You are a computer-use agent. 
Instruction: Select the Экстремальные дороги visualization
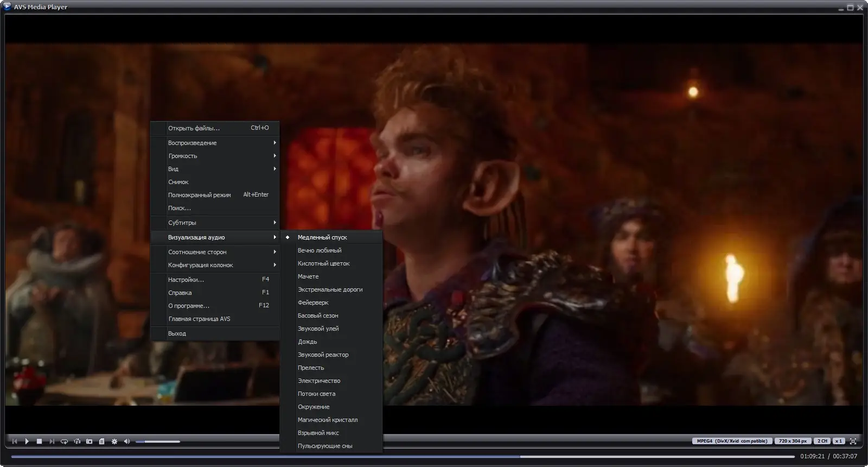click(331, 289)
